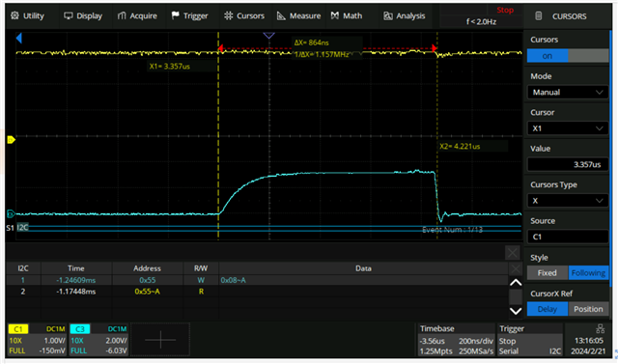Click the decode list scroll thumb
Image resolution: width=618 pixels, height=364 pixels.
pos(516,296)
